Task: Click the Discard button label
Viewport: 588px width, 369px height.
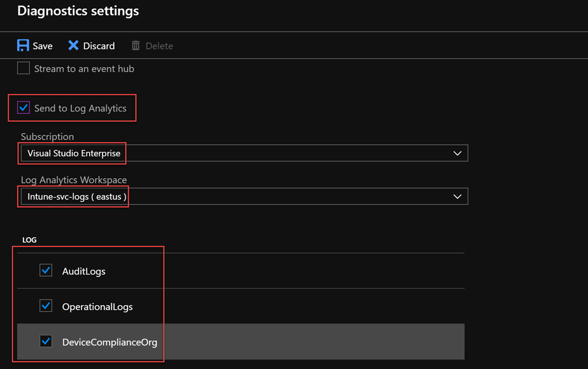Action: [x=99, y=46]
